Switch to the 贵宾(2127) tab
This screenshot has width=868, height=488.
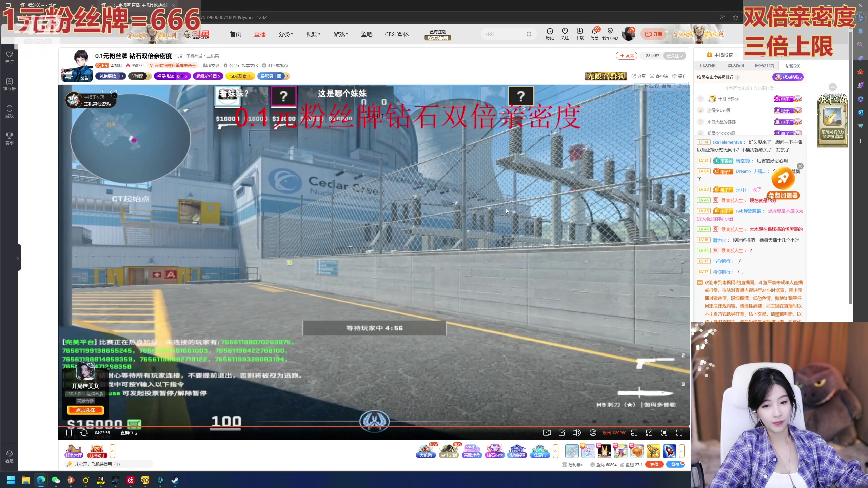[764, 66]
